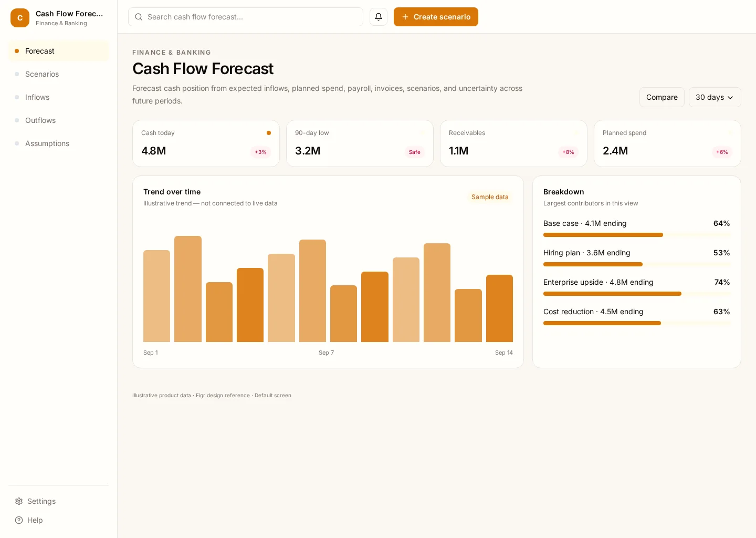This screenshot has height=538, width=756.
Task: Click the Breakdown panel heading
Action: (564, 192)
